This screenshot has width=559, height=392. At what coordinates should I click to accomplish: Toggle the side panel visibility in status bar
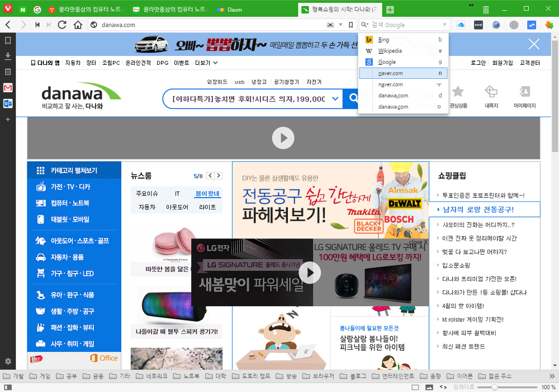coord(7,387)
